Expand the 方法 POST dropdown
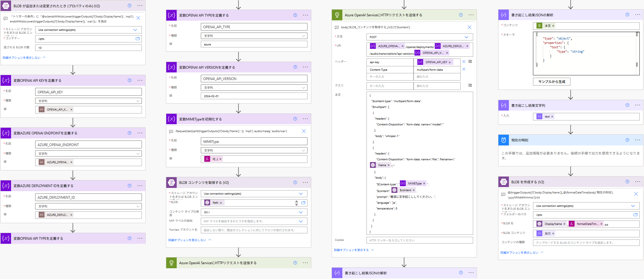 click(466, 37)
